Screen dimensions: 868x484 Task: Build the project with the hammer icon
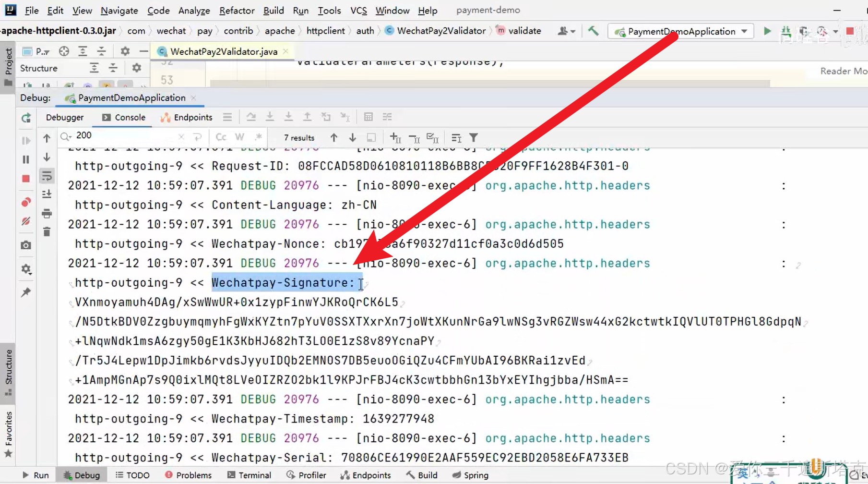click(593, 31)
